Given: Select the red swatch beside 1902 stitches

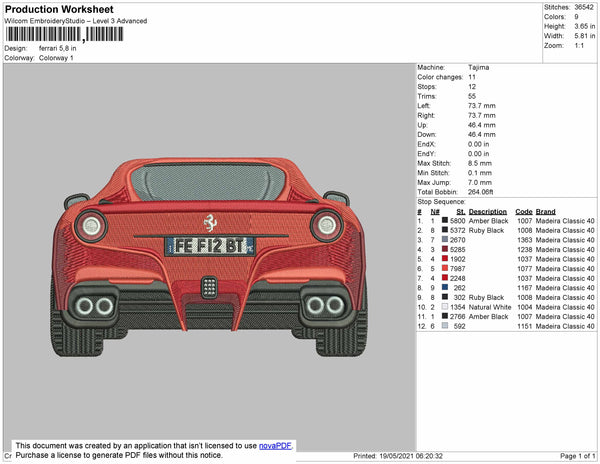Looking at the screenshot, I should click(x=445, y=259).
